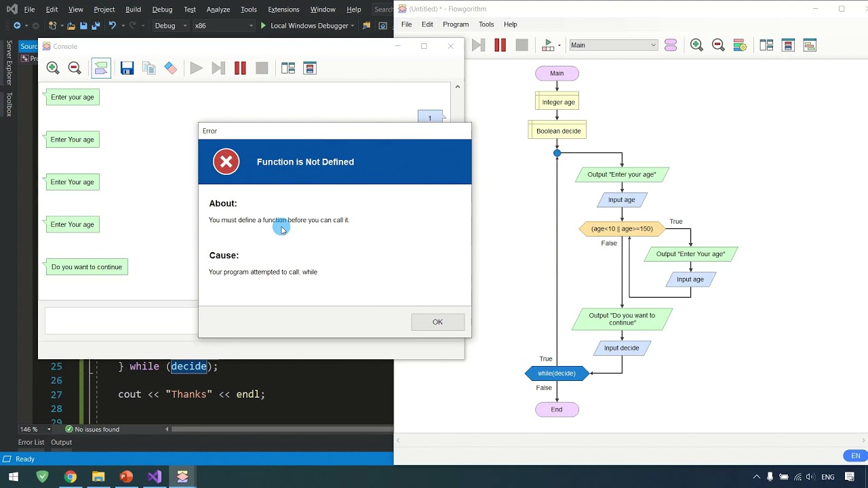Viewport: 868px width, 488px height.
Task: Click the Console scroll up arrow
Action: coord(457,87)
